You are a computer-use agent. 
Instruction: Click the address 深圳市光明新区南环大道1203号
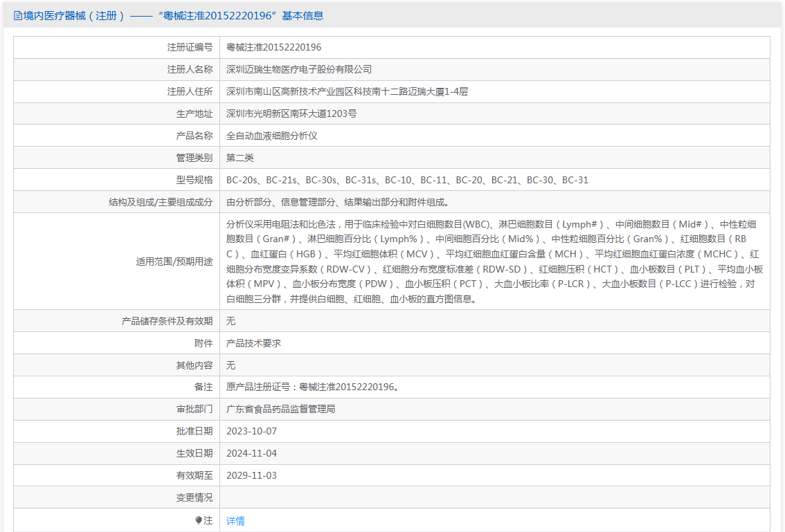pyautogui.click(x=291, y=113)
